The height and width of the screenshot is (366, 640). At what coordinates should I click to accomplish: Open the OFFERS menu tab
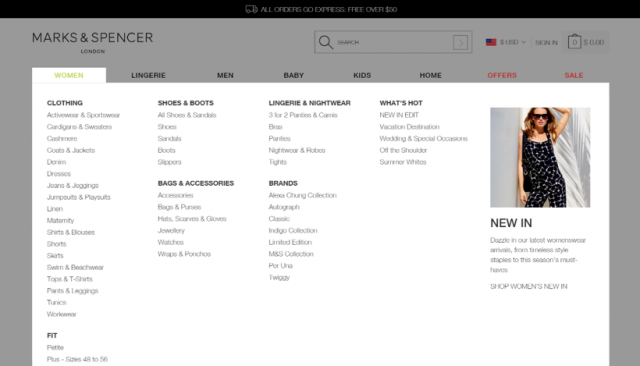(502, 75)
